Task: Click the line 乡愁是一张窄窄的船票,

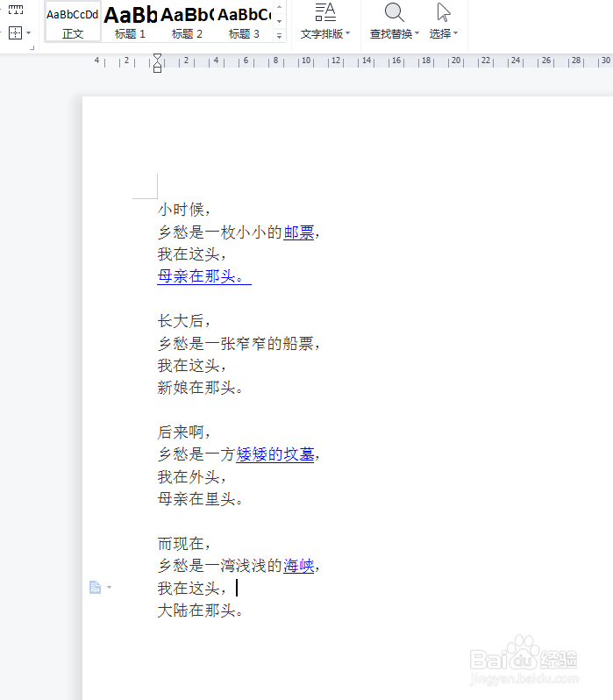Action: (239, 343)
